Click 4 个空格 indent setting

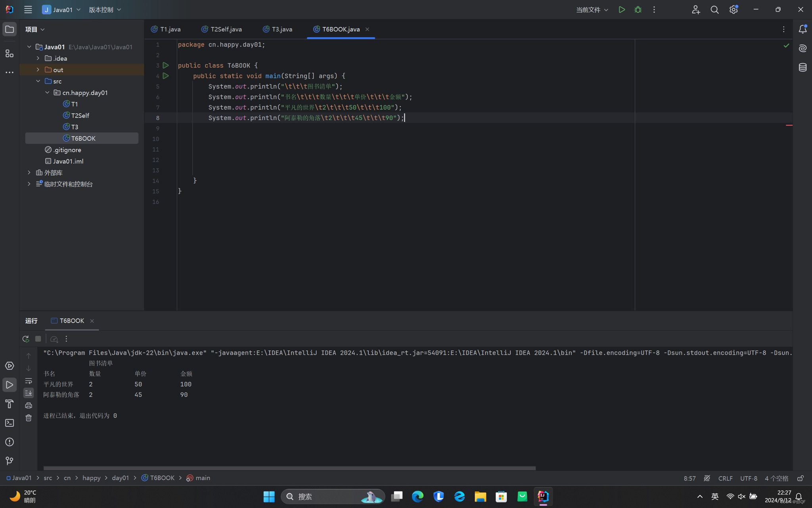pos(776,478)
